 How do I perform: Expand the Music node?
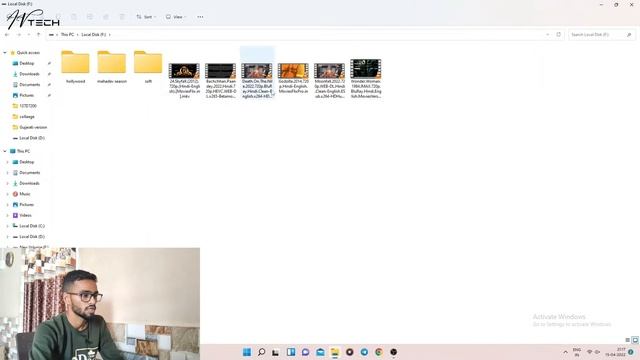click(7, 194)
